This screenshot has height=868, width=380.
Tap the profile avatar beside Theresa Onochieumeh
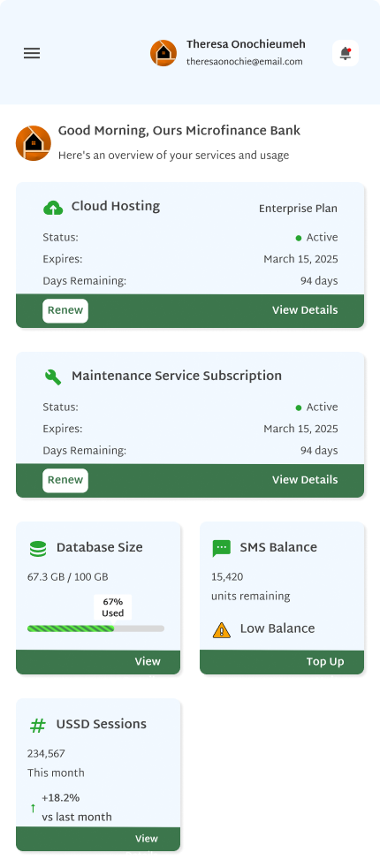[163, 53]
